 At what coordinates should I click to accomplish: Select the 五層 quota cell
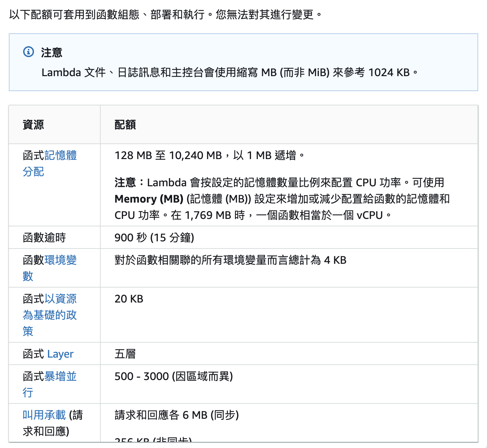(125, 354)
